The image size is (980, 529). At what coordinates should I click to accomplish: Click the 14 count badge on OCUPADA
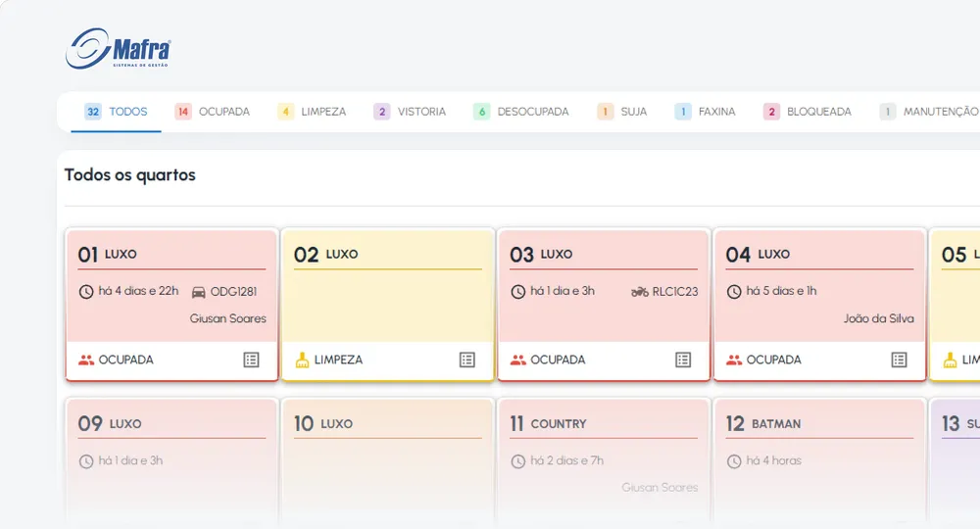point(182,112)
